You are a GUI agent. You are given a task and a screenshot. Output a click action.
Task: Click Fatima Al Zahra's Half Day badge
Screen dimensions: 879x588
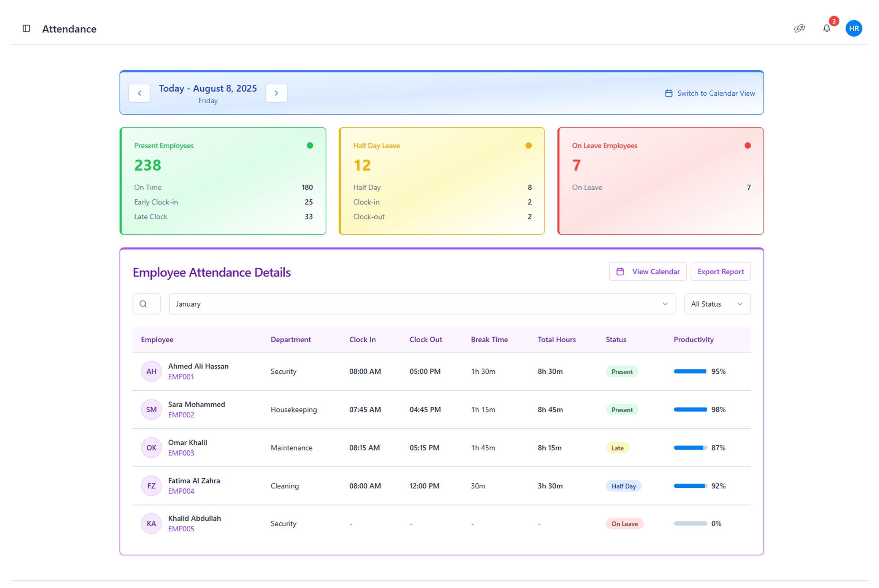[x=623, y=486]
